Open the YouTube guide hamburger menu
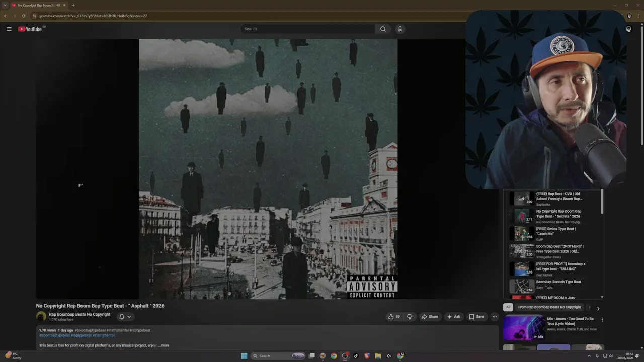The width and height of the screenshot is (644, 362). pos(9,29)
